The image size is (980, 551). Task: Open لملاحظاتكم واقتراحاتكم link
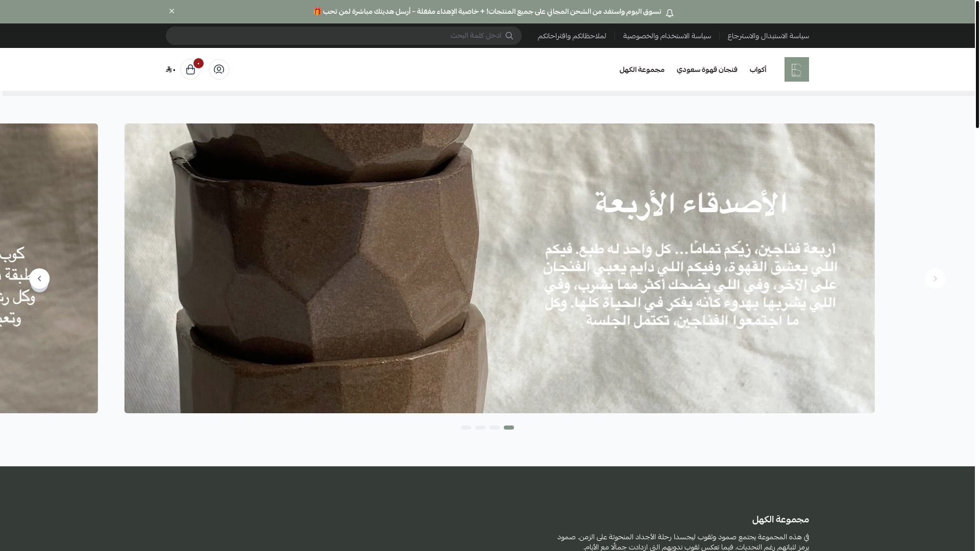(572, 36)
